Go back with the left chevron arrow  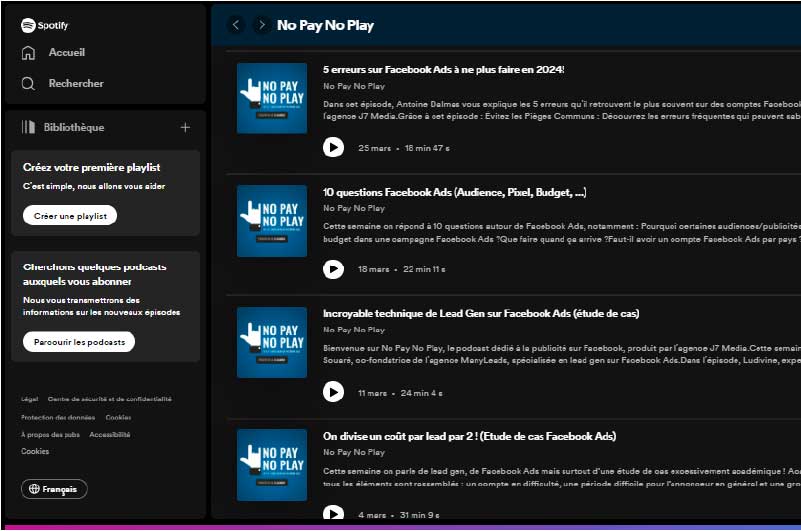(235, 25)
